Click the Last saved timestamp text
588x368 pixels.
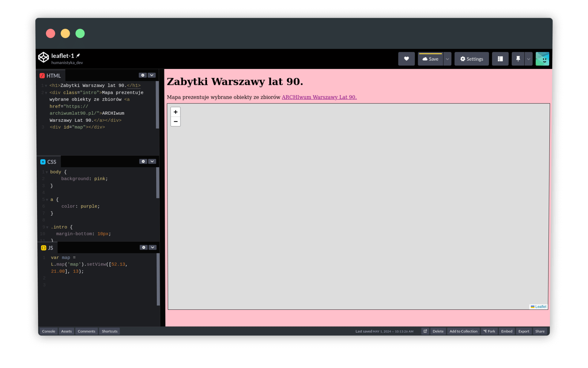click(384, 331)
